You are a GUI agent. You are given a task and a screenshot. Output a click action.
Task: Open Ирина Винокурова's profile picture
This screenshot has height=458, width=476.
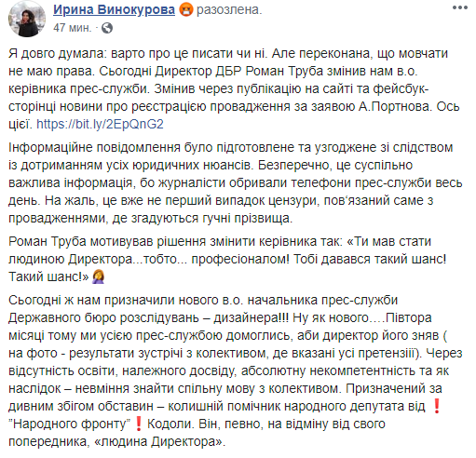(x=27, y=19)
